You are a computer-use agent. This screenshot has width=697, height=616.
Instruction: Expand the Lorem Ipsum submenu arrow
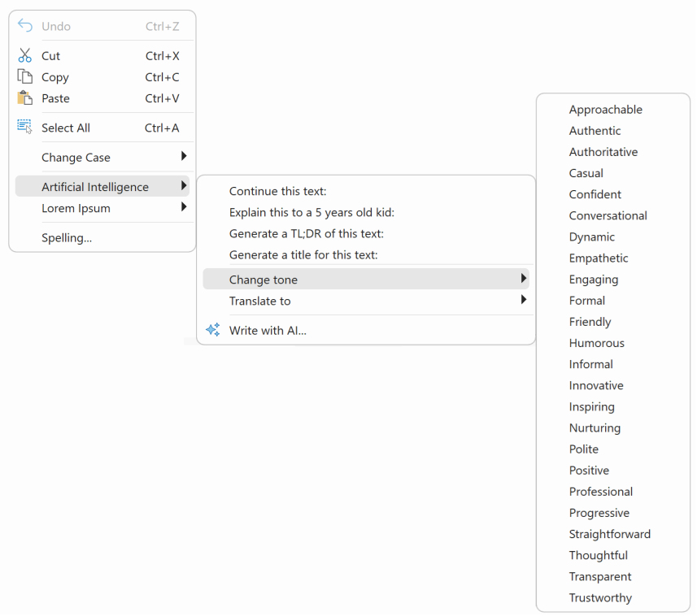pos(184,207)
